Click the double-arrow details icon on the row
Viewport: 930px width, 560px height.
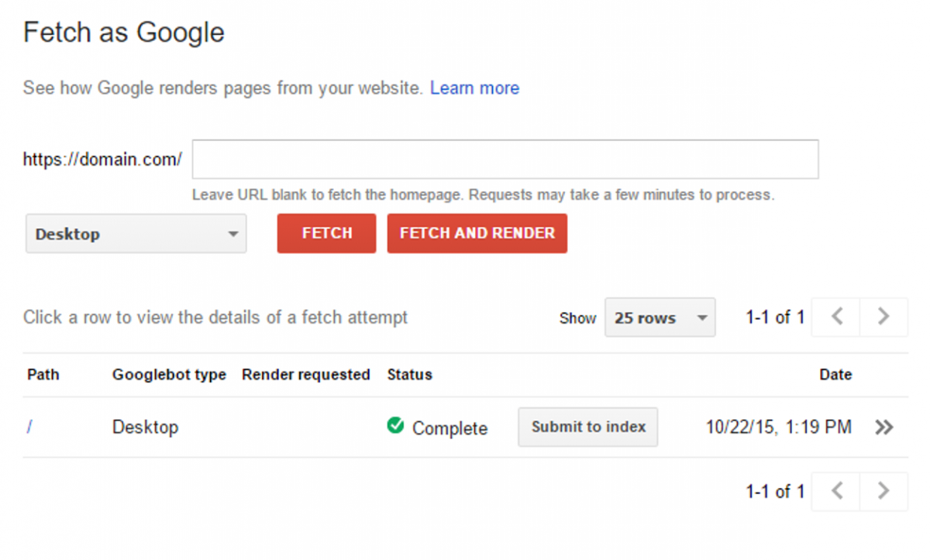pyautogui.click(x=883, y=427)
